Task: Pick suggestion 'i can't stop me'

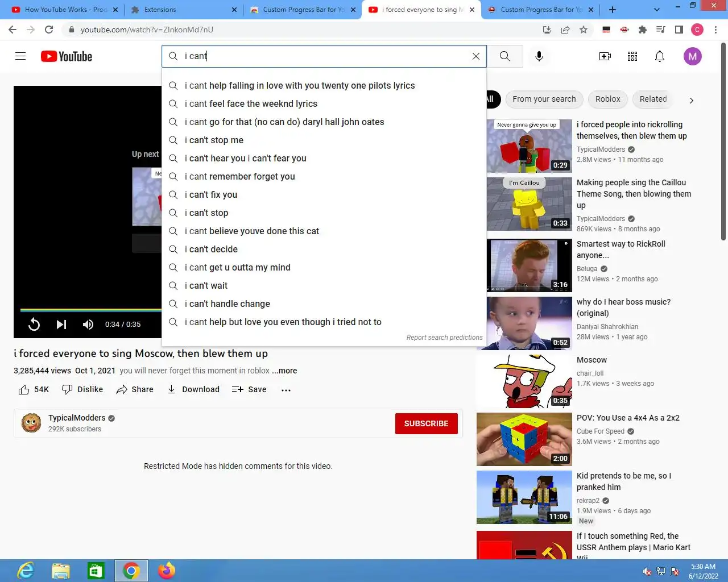Action: click(x=324, y=140)
